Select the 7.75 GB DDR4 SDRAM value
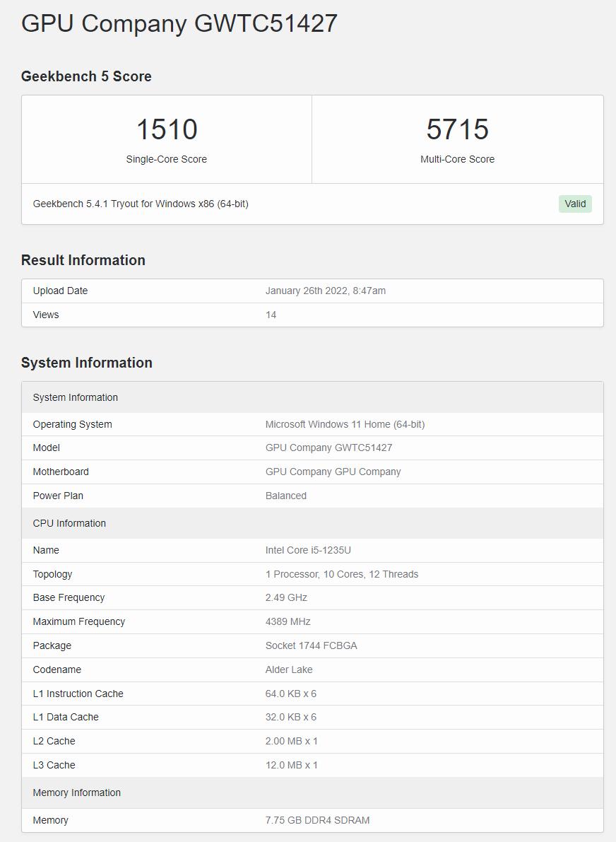616x842 pixels. tap(318, 820)
